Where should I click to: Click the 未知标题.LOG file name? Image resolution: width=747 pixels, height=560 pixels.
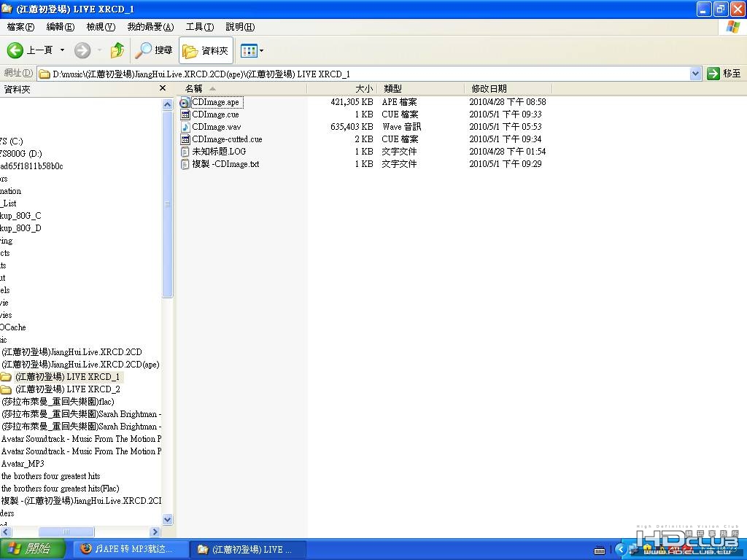(x=219, y=152)
